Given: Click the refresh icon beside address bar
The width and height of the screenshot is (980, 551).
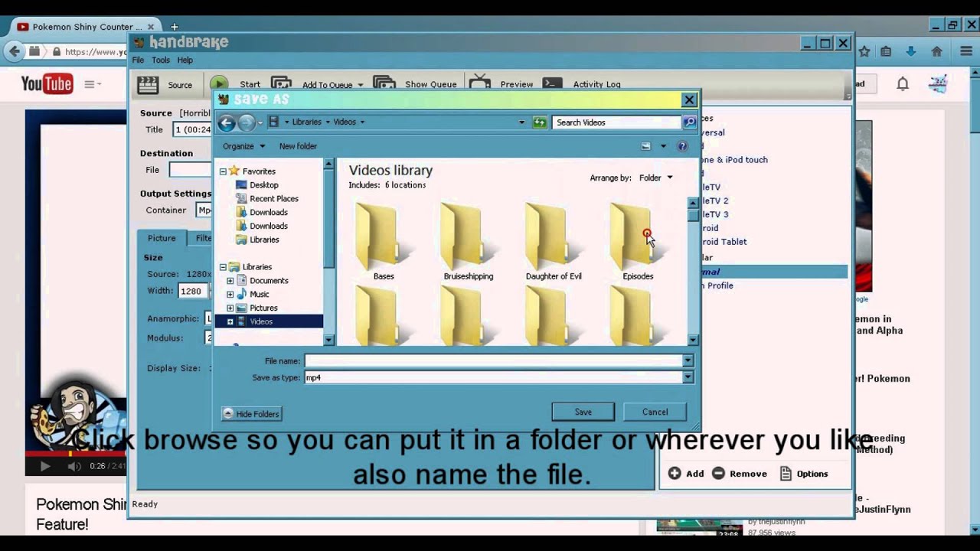Looking at the screenshot, I should pos(540,122).
